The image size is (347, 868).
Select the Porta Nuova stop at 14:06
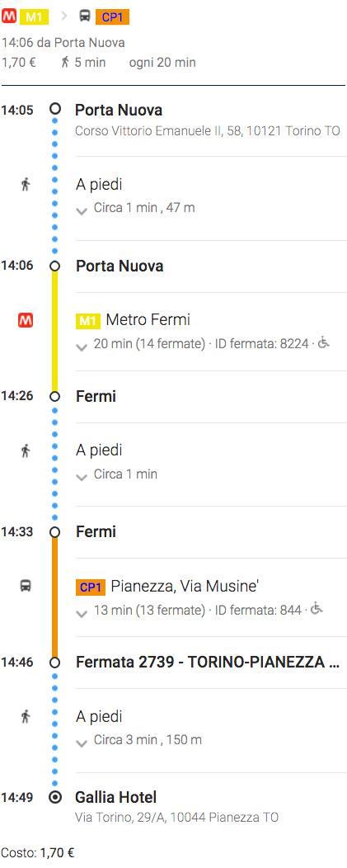[120, 267]
